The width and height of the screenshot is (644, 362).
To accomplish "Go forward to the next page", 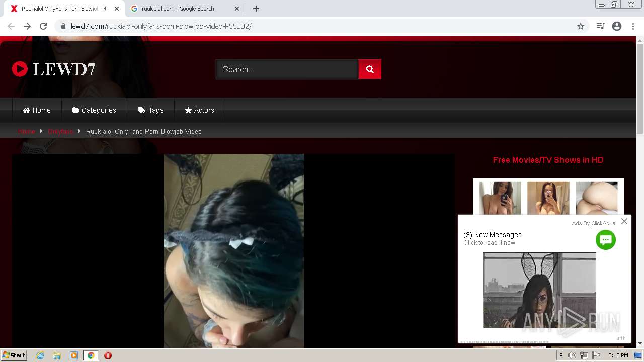I will 27,26.
